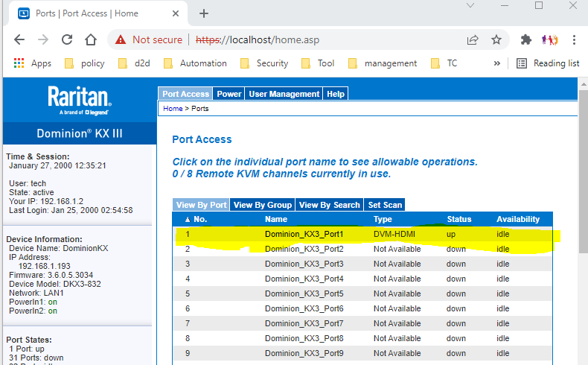588x365 pixels.
Task: Click port name Dominion_KX3_Port1
Action: [x=304, y=234]
